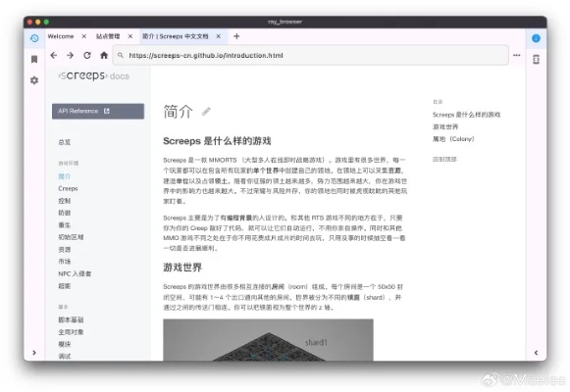
Task: Click the blue round icon at top right
Action: pyautogui.click(x=536, y=38)
